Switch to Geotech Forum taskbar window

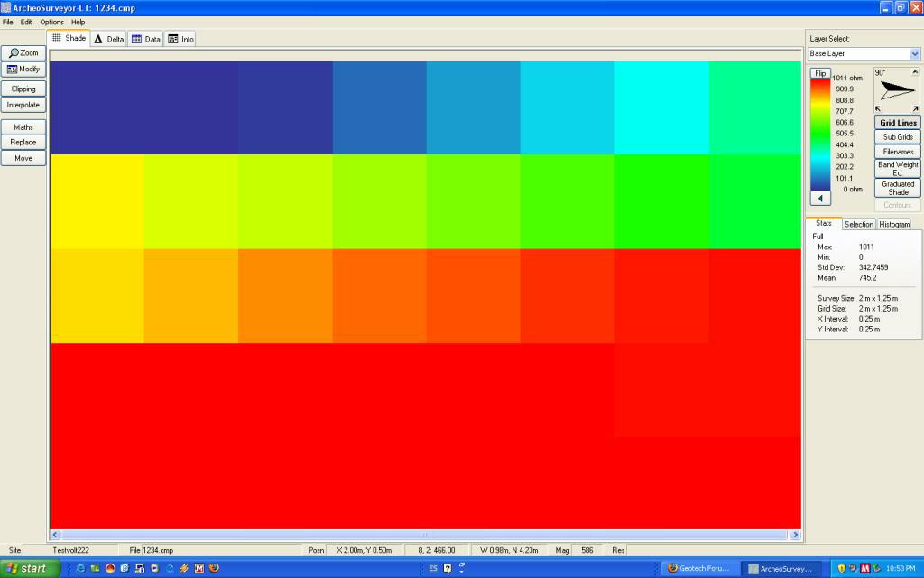(x=699, y=569)
